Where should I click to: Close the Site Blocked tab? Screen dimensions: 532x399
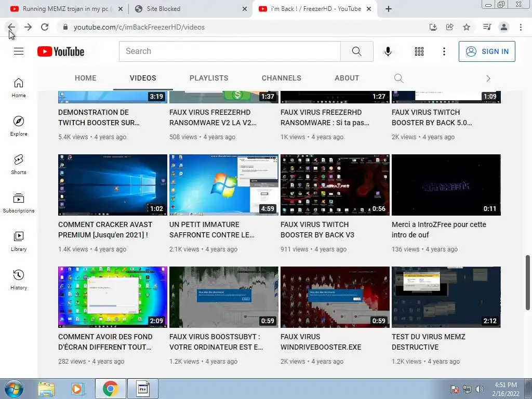pyautogui.click(x=245, y=9)
